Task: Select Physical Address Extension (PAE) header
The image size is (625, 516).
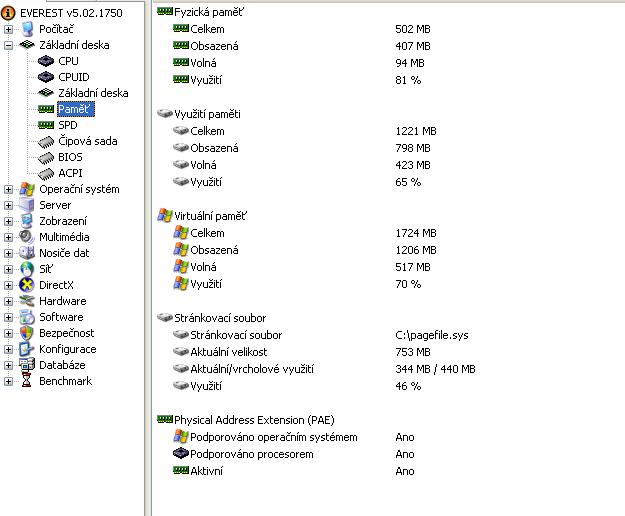Action: 257,420
